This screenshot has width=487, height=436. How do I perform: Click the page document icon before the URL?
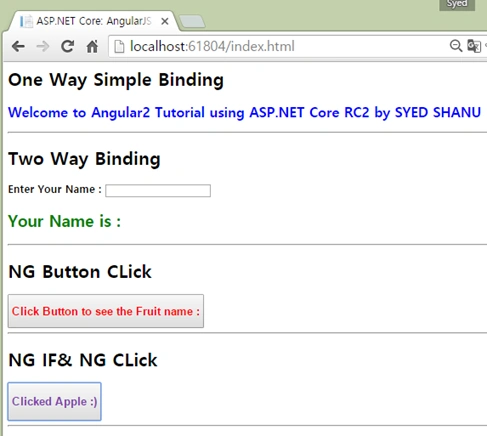click(119, 46)
